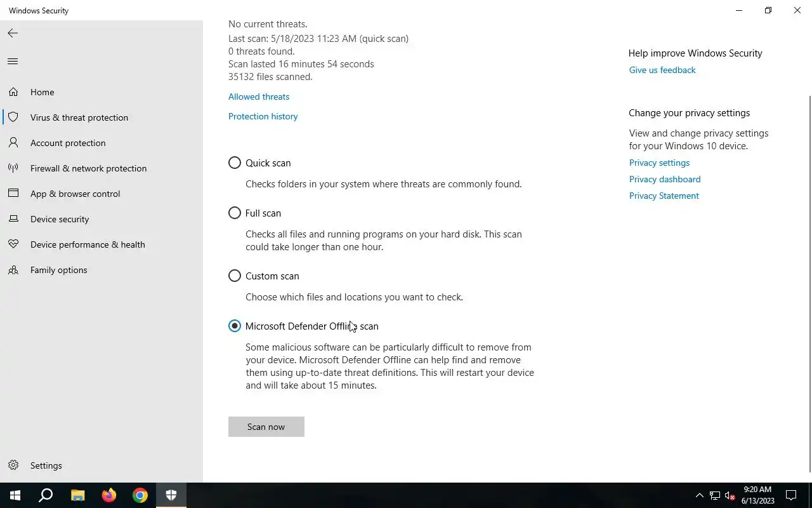Click the muted volume tray icon
The image size is (812, 508).
(x=730, y=495)
